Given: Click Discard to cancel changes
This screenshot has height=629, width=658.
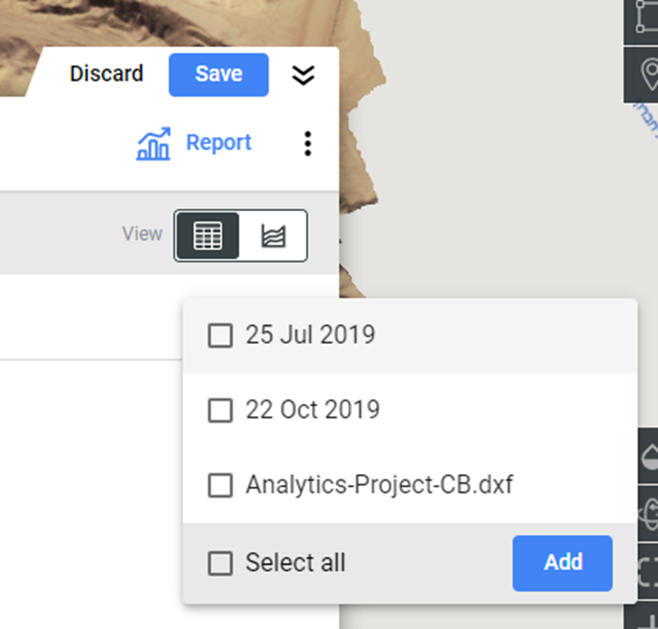Looking at the screenshot, I should coord(107,74).
